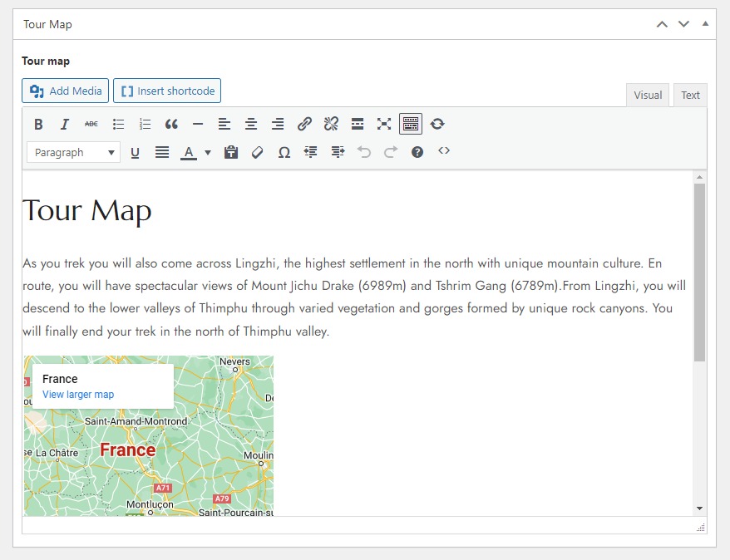Toggle the second toolbar row (kitchen sink)

tap(411, 124)
